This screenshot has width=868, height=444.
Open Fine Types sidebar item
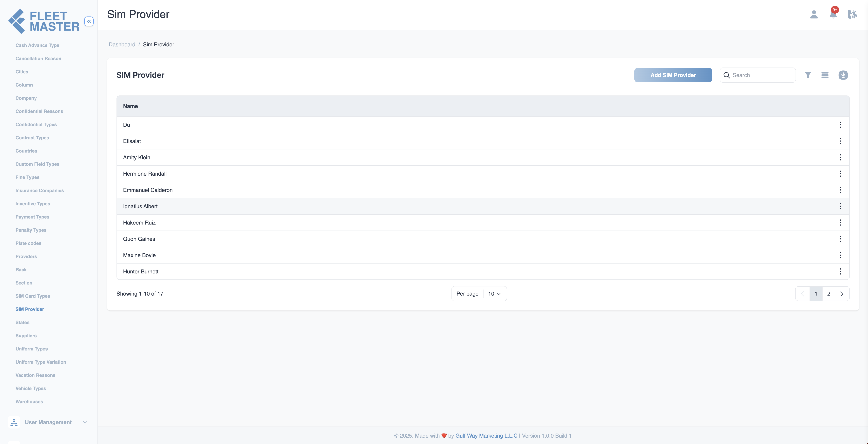coord(27,177)
